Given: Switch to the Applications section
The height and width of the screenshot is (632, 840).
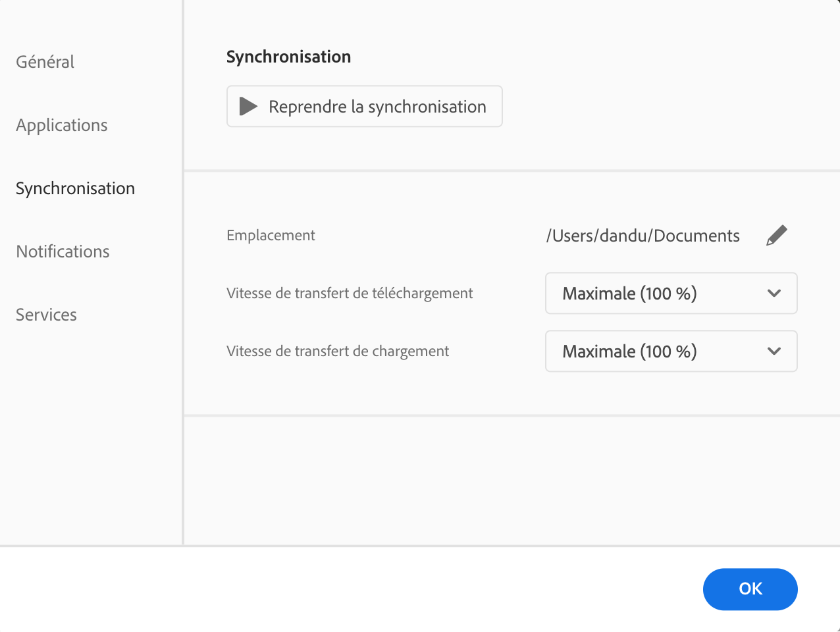Looking at the screenshot, I should tap(62, 125).
